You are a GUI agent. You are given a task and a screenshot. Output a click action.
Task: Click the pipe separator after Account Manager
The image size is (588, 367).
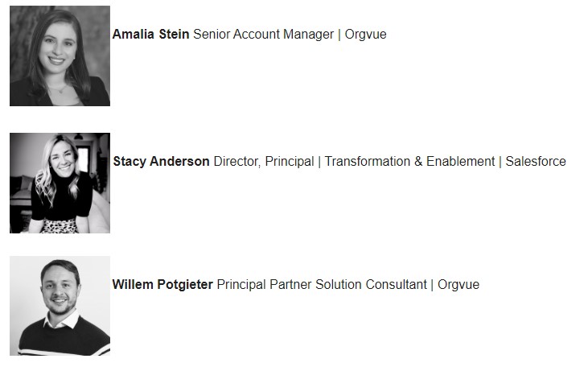(x=339, y=35)
